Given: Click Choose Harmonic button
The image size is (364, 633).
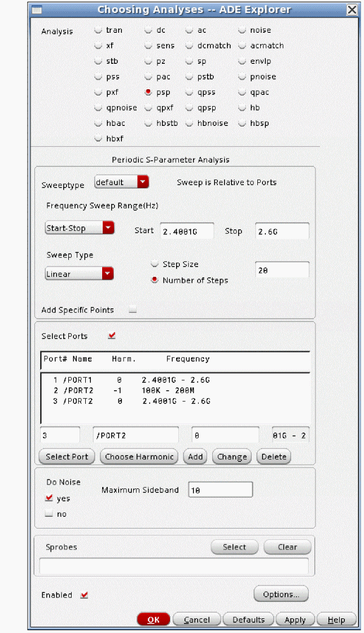Looking at the screenshot, I should pyautogui.click(x=139, y=457).
